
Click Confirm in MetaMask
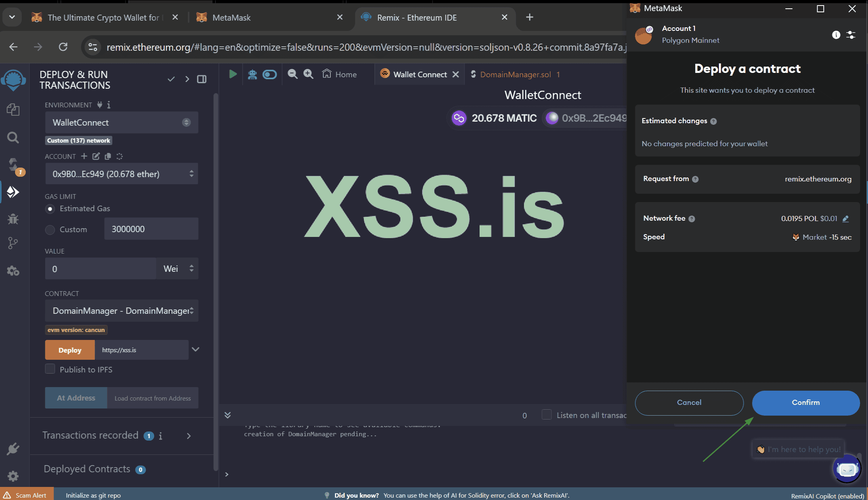click(805, 403)
